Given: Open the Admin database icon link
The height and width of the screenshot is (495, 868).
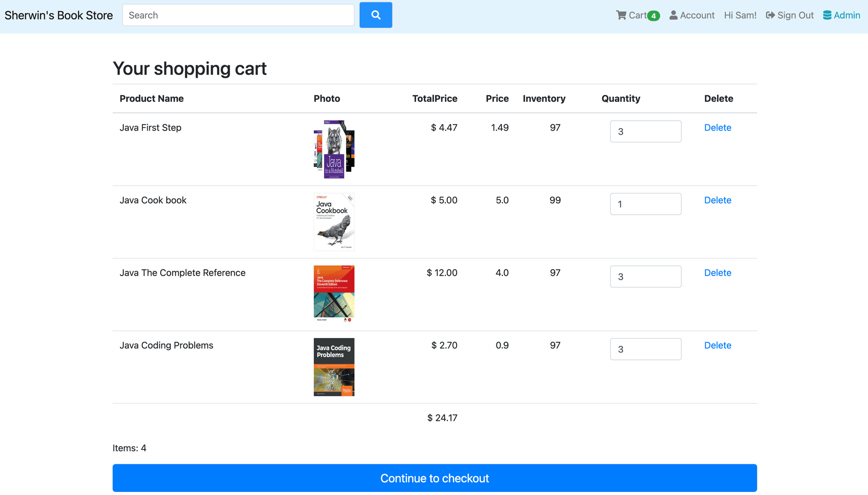Looking at the screenshot, I should point(827,15).
